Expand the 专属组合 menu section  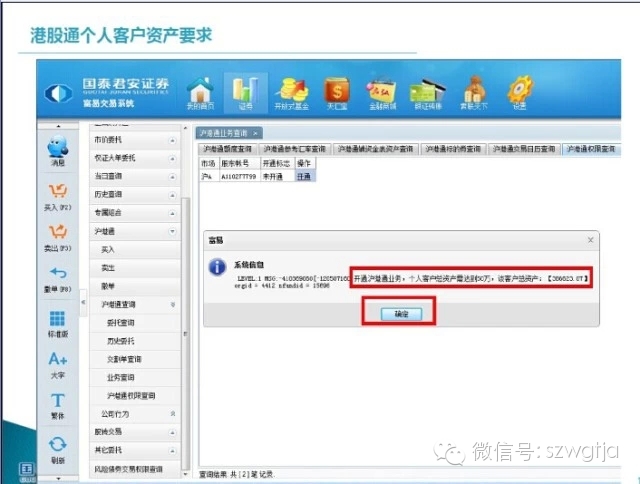click(172, 213)
